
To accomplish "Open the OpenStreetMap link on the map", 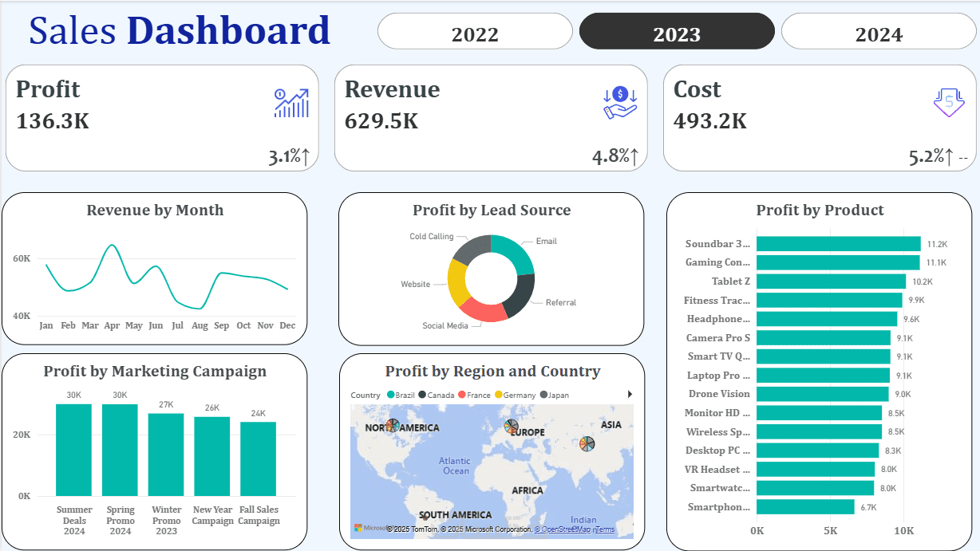I will 563,529.
